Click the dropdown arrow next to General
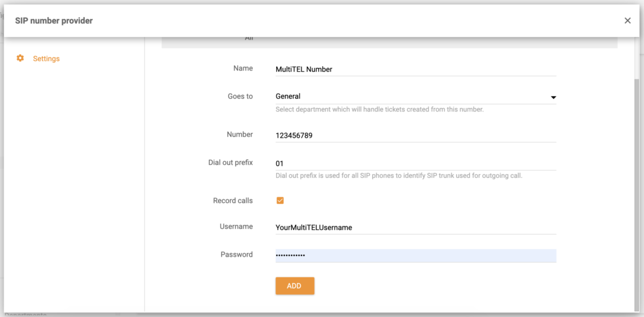 (553, 97)
